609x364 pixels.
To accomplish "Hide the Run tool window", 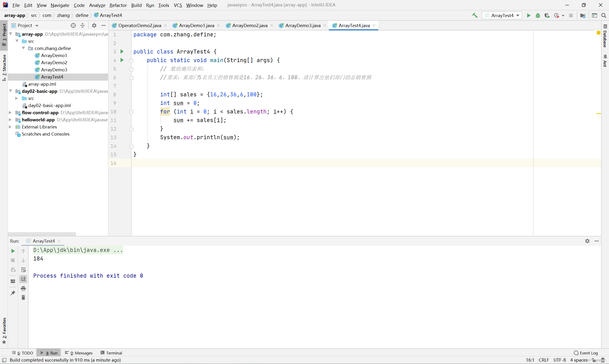I will [x=596, y=241].
